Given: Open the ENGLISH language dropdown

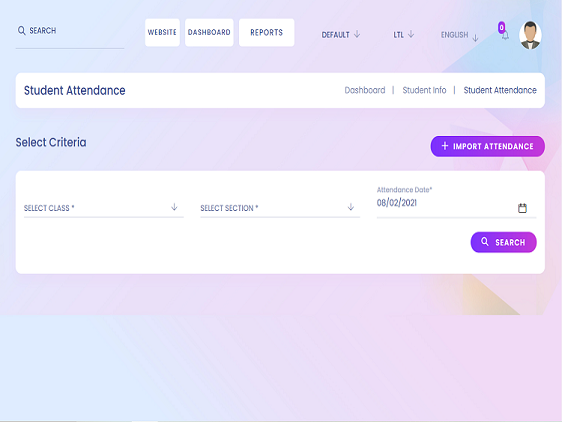Looking at the screenshot, I should 459,35.
